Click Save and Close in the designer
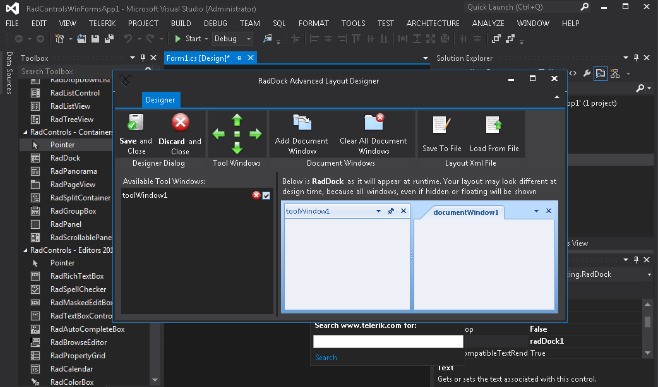 (136, 134)
